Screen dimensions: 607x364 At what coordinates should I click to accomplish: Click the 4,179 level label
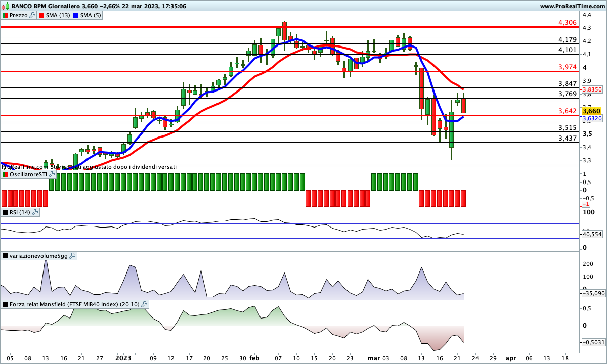(568, 39)
